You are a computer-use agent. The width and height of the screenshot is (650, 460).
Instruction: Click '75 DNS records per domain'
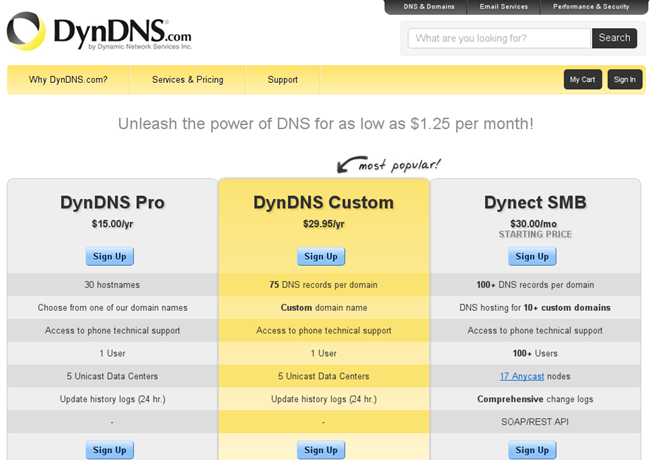(323, 285)
